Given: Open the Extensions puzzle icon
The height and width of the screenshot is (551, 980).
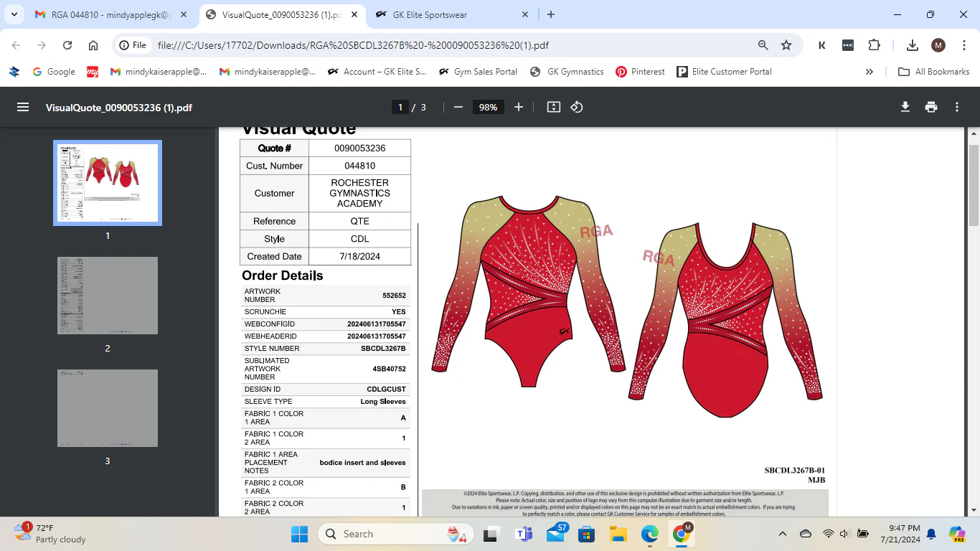Looking at the screenshot, I should coord(874,45).
